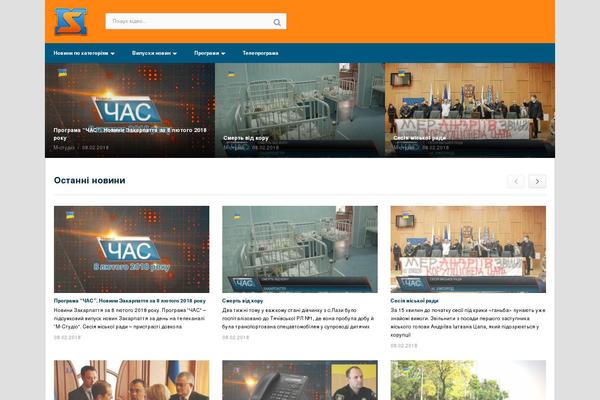
Task: Click the date under Сесія міської ради card
Action: (x=404, y=346)
